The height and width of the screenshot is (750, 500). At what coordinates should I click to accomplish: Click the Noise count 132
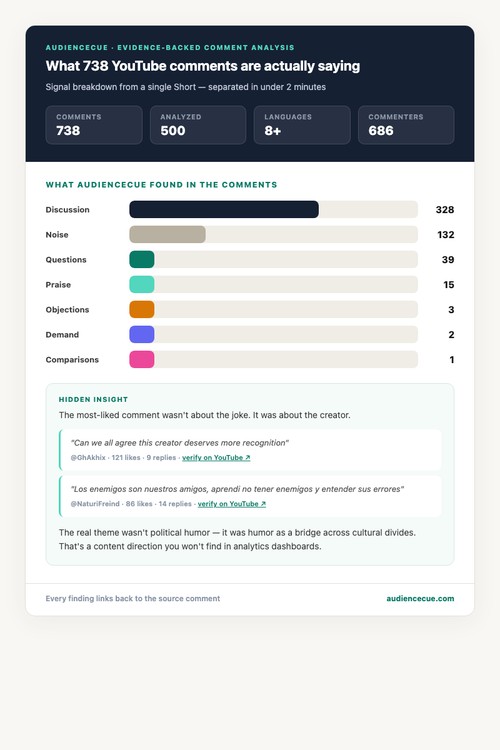[x=445, y=234]
